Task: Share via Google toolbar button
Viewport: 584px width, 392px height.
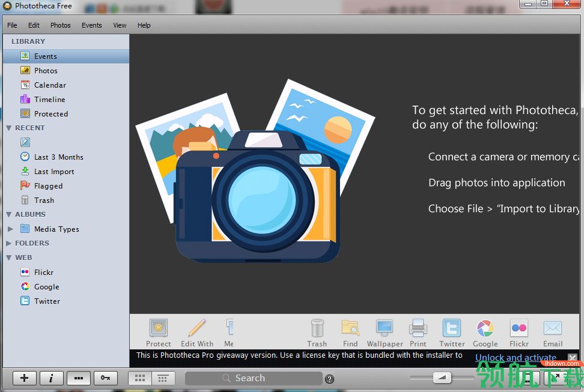Action: pos(485,333)
